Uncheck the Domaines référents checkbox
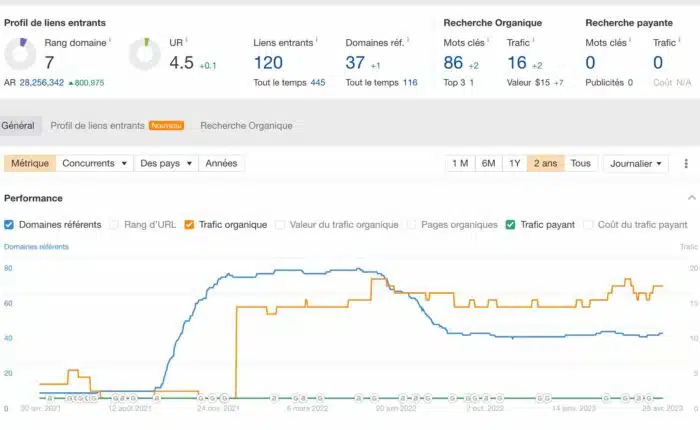 (x=10, y=225)
